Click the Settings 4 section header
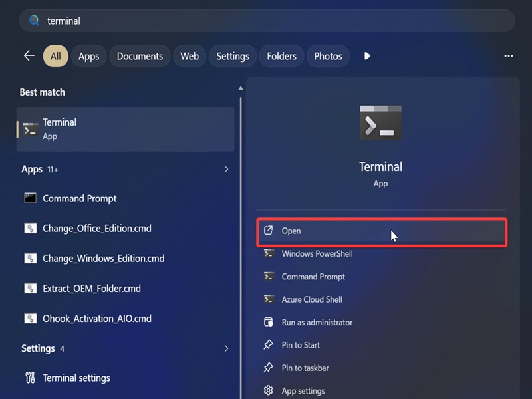This screenshot has height=399, width=532. coord(43,348)
